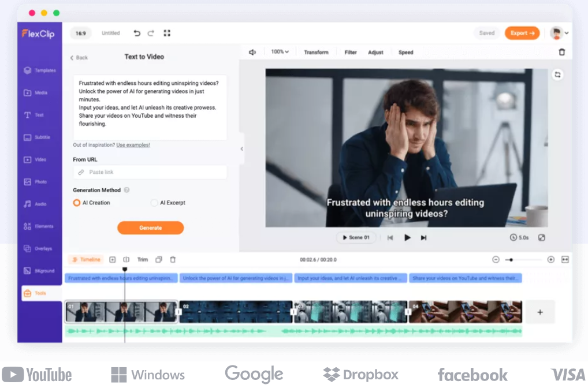Play Scene 01 button

point(356,238)
